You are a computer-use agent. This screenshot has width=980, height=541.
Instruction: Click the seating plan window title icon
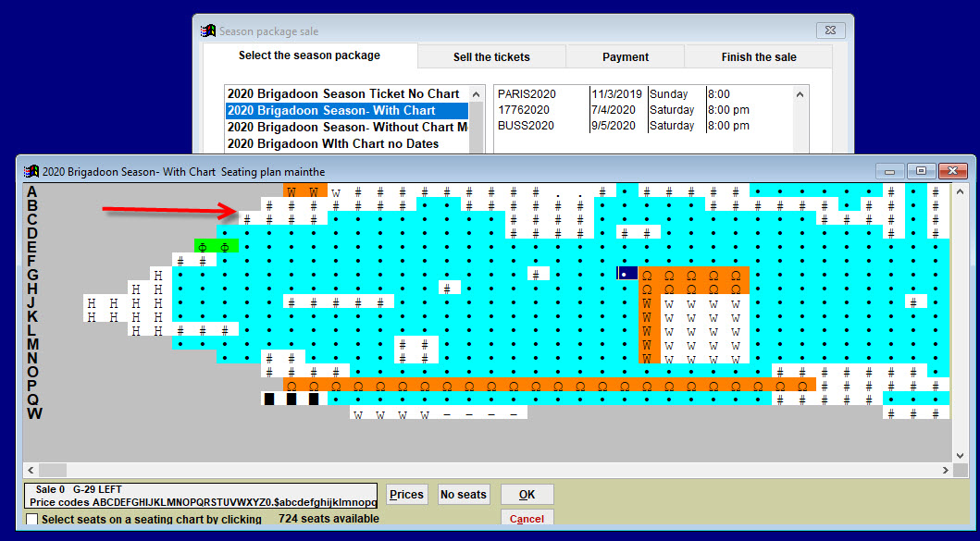tap(31, 171)
